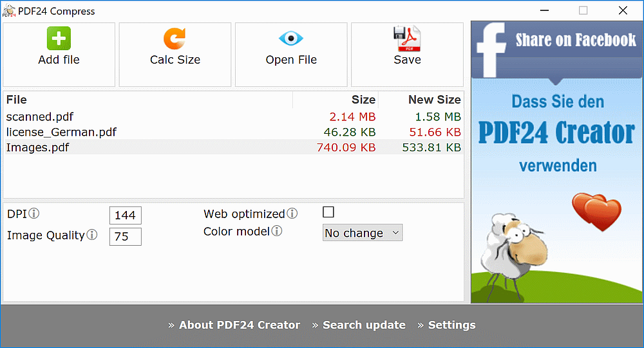Screen dimensions: 644x348
Task: Open the About PDF24 Creator link
Action: click(x=240, y=325)
